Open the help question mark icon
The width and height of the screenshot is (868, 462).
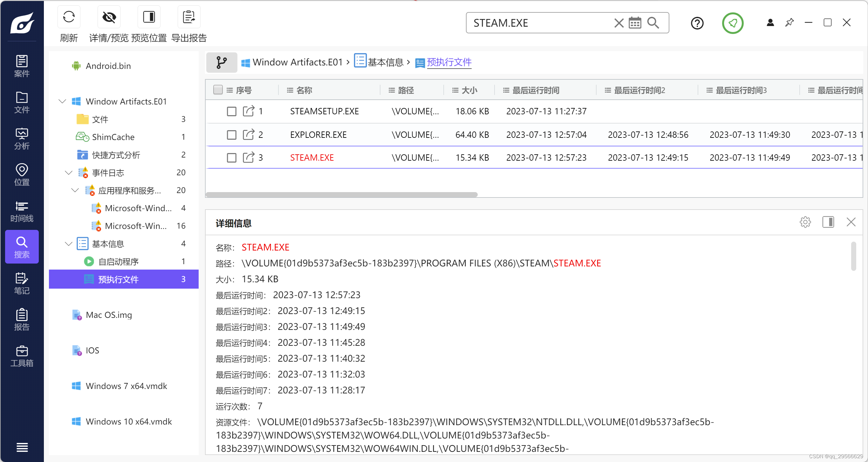tap(697, 23)
